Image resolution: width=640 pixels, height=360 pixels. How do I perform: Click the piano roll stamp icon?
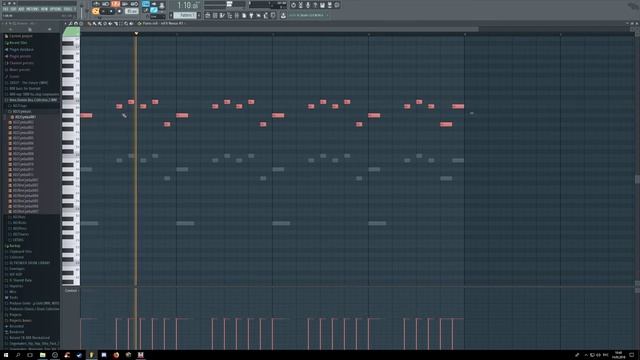81,23
